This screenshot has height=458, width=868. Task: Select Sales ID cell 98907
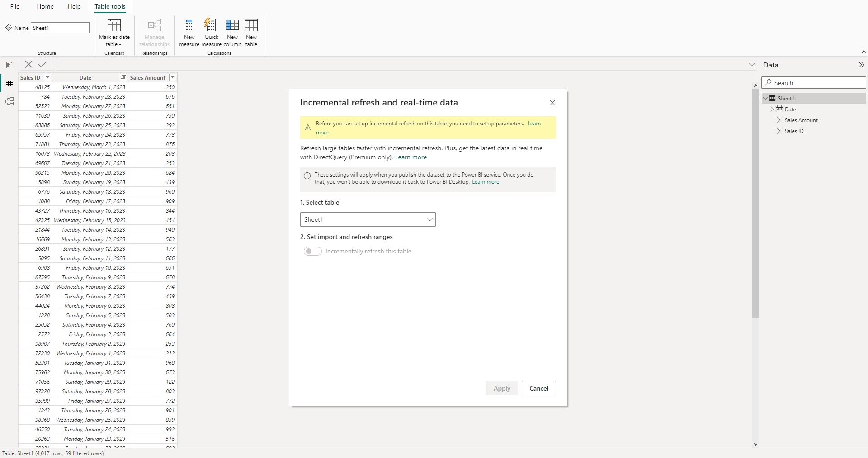click(x=35, y=343)
